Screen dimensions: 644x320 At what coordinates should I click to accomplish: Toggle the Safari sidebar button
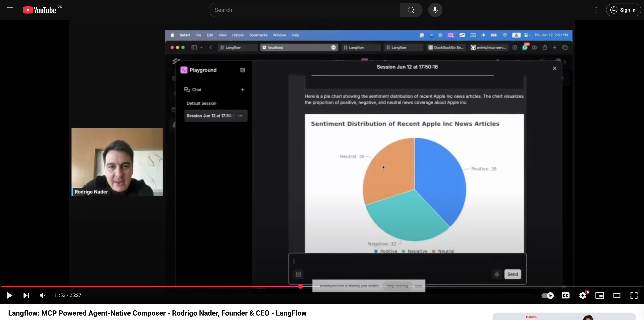pyautogui.click(x=194, y=47)
